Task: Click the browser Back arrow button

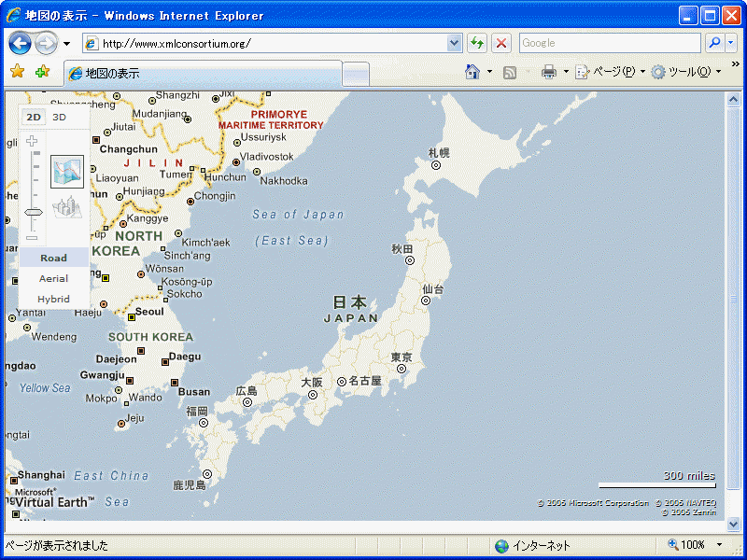Action: (x=20, y=43)
